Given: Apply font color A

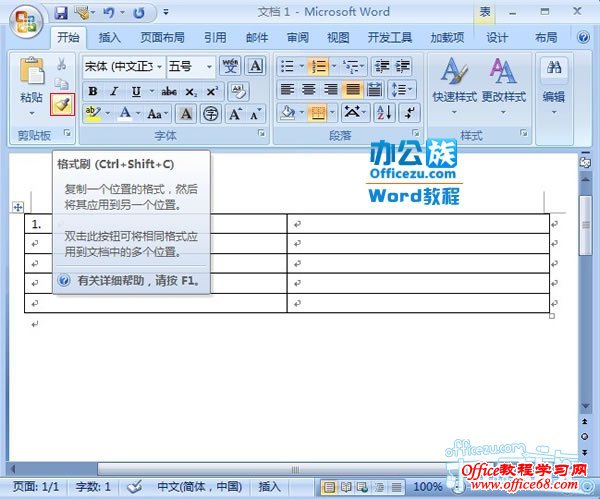Looking at the screenshot, I should coord(125,113).
